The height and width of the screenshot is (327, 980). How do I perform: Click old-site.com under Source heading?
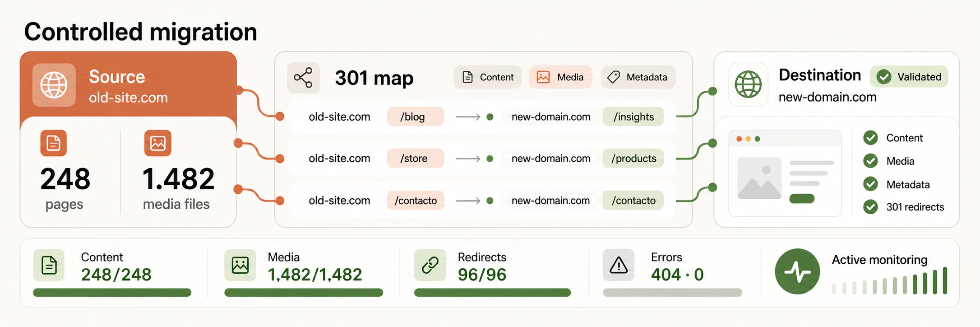(128, 98)
